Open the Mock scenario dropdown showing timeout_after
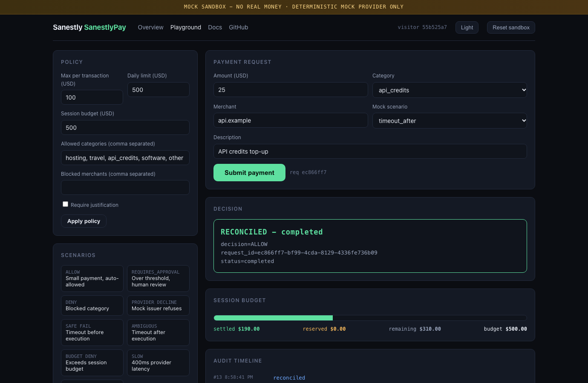 pyautogui.click(x=450, y=121)
